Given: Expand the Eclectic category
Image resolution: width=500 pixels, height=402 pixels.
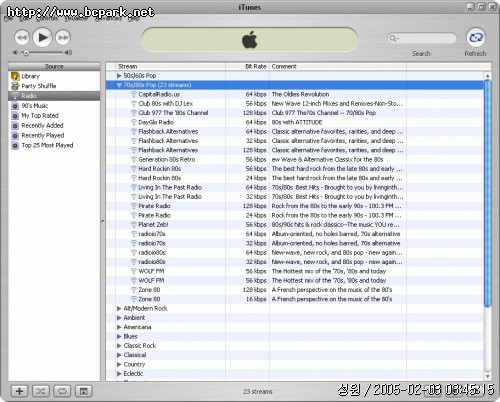Looking at the screenshot, I should pyautogui.click(x=119, y=374).
